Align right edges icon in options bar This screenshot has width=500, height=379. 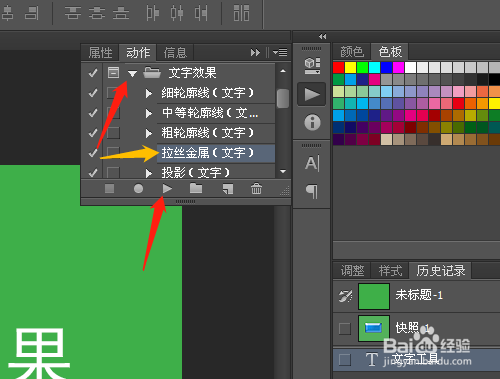[x=32, y=13]
